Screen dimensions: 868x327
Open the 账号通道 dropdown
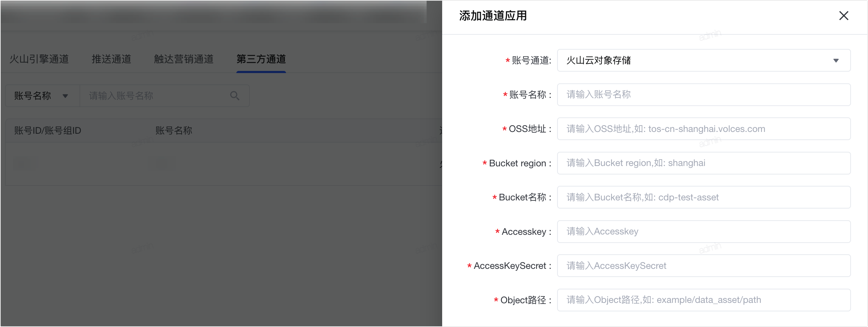pyautogui.click(x=704, y=60)
